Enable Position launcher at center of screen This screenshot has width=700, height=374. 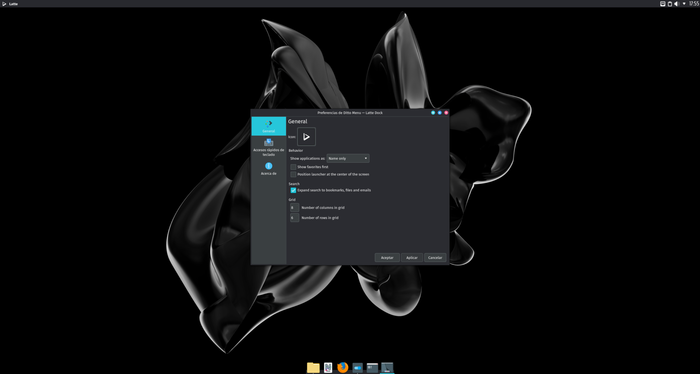(293, 175)
